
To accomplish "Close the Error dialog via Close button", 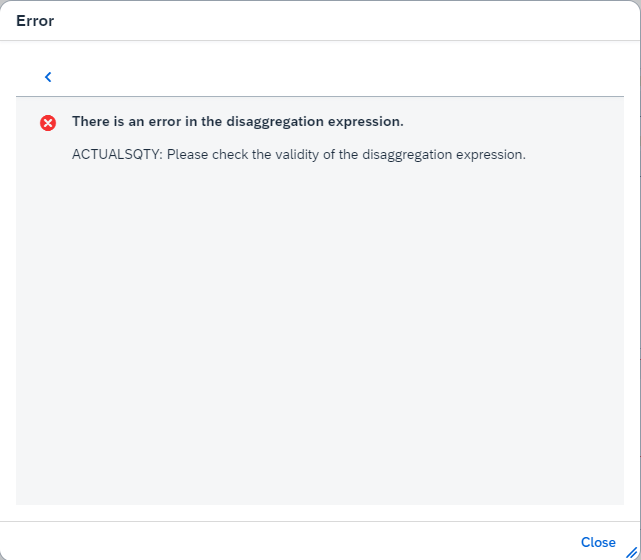I will point(598,542).
